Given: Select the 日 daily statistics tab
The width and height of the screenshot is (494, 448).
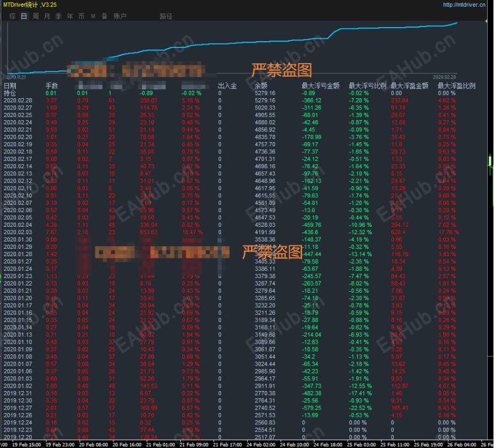Looking at the screenshot, I should pos(24,16).
